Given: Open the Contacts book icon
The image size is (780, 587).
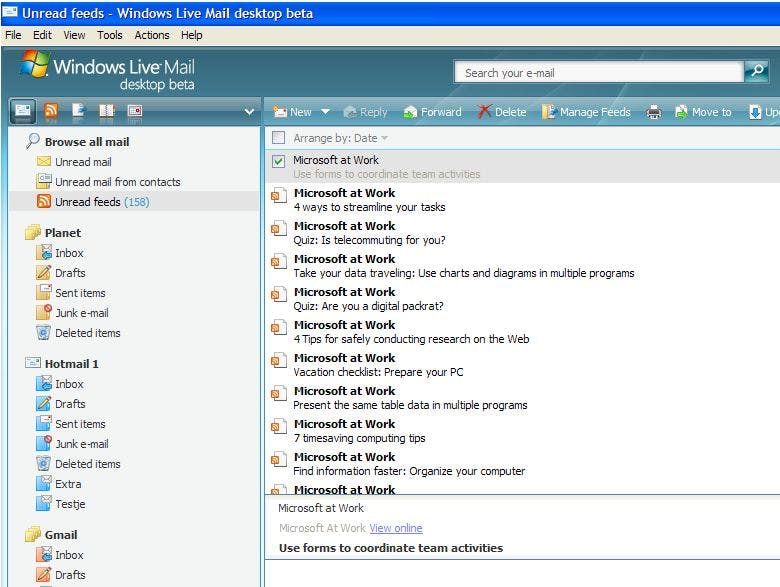Looking at the screenshot, I should coord(106,110).
